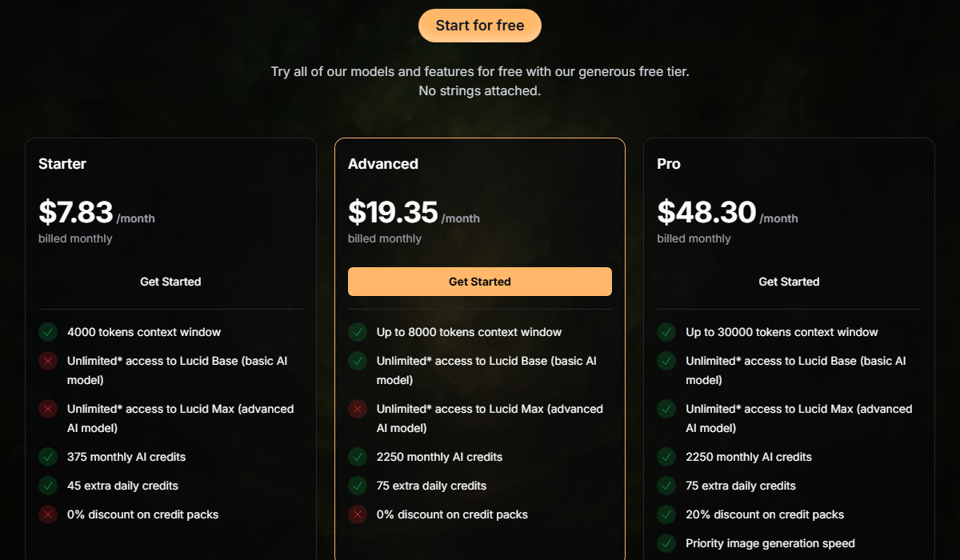Click Get Started under the Starter plan

170,281
